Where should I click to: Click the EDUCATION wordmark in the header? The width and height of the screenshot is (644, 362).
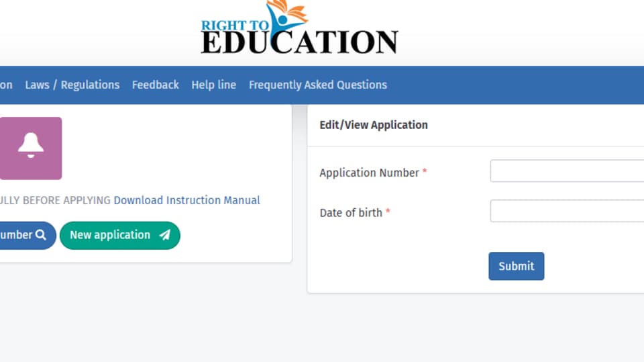(299, 42)
